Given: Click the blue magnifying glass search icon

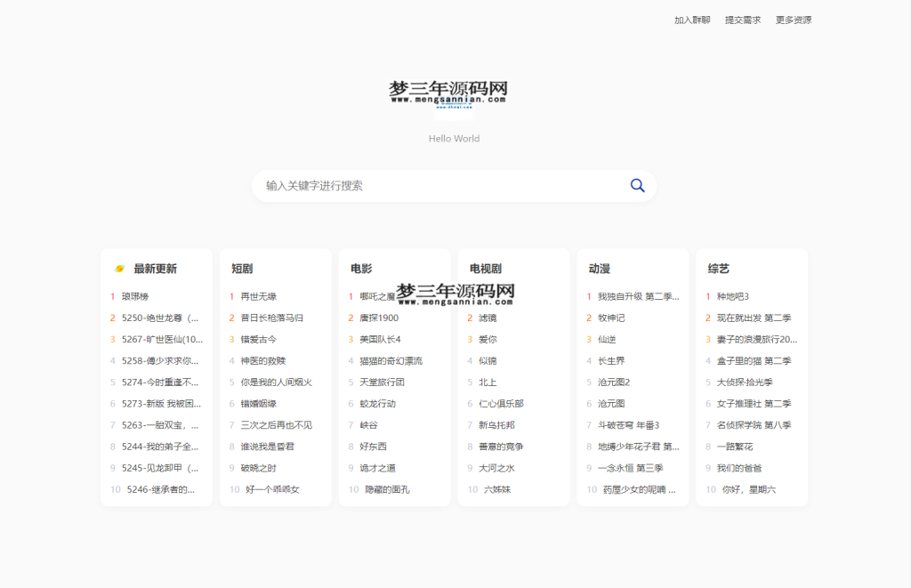Looking at the screenshot, I should point(637,185).
